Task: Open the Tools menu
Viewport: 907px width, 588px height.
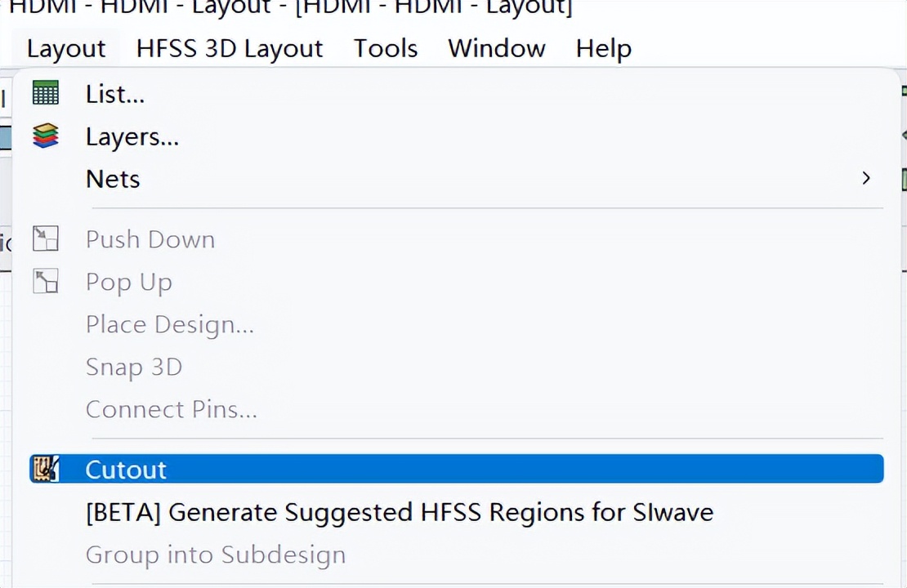Action: (x=386, y=48)
